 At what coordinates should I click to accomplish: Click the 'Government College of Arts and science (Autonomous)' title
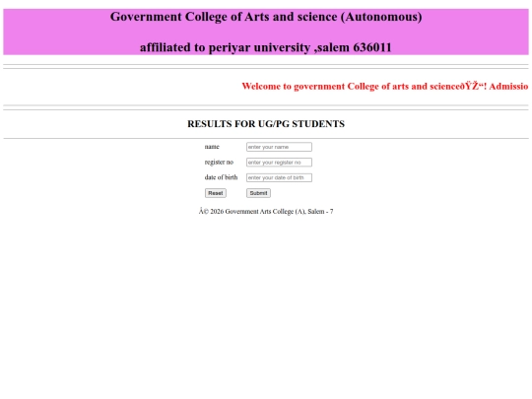tap(266, 17)
